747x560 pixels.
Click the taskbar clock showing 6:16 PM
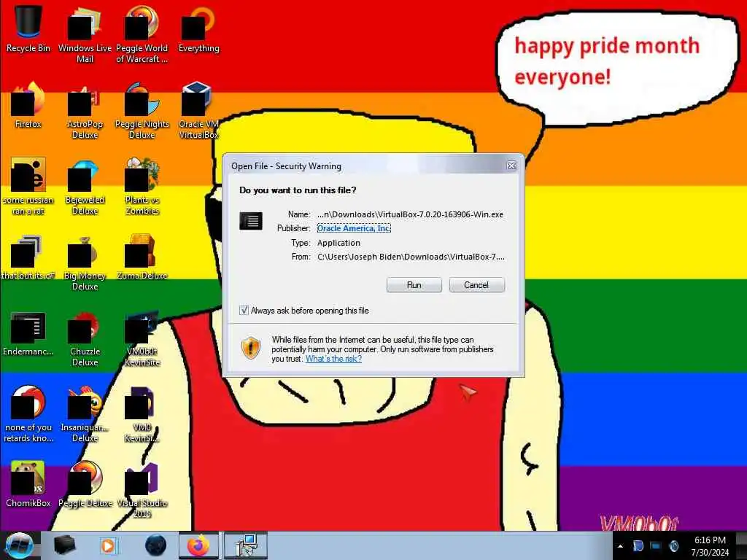[710, 546]
